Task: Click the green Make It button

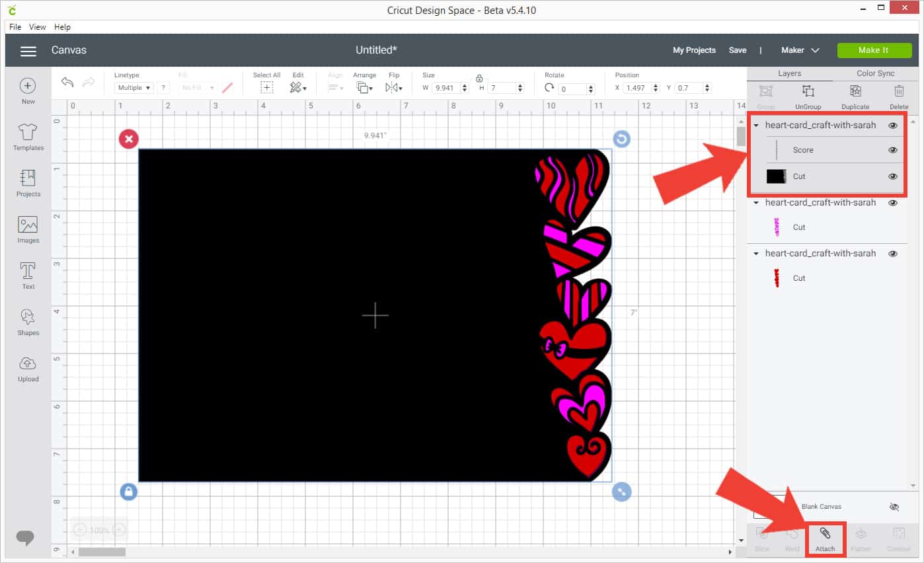Action: point(873,50)
